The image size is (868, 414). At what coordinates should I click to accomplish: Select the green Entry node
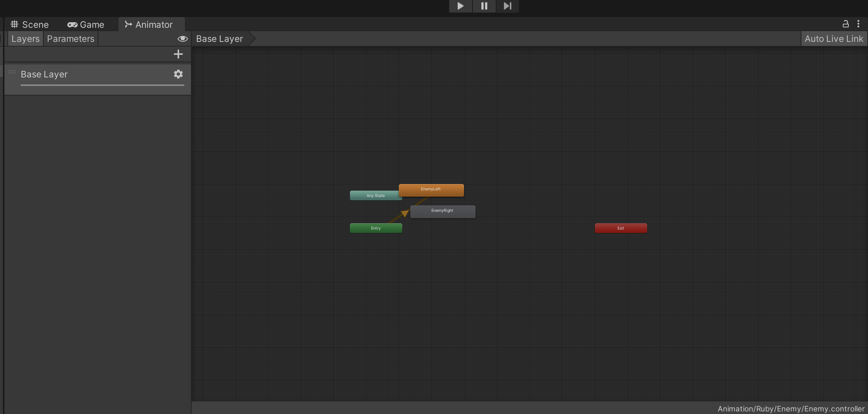[x=376, y=228]
